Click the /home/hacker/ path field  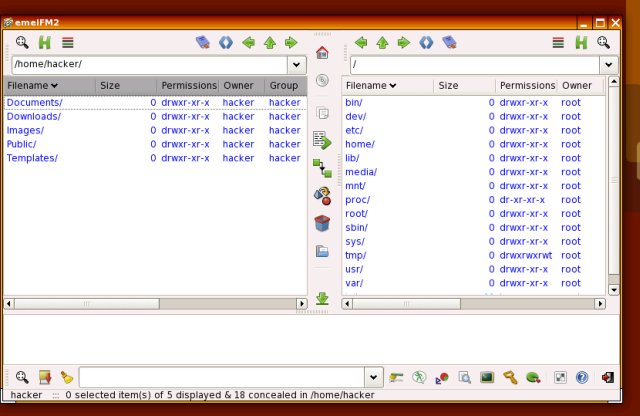pyautogui.click(x=150, y=65)
